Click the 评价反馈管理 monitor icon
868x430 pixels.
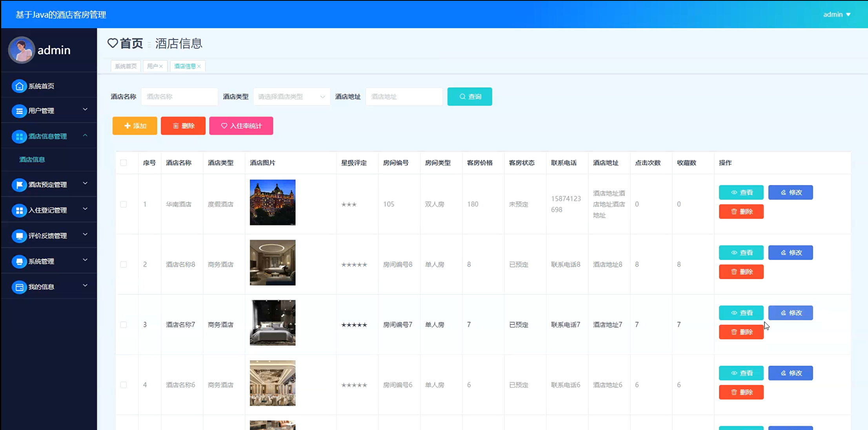tap(19, 236)
